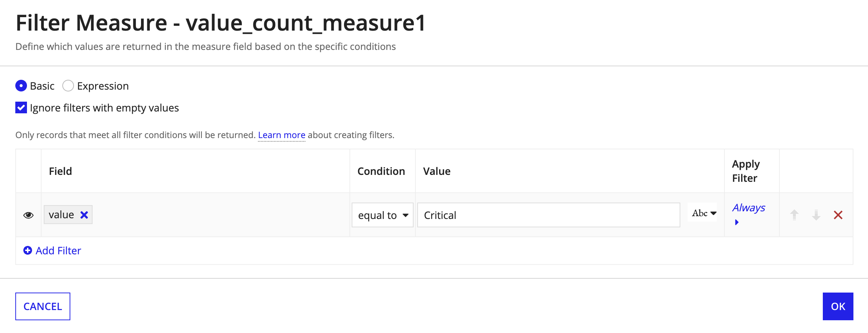
Task: Move the filter row up with arrow
Action: click(794, 215)
